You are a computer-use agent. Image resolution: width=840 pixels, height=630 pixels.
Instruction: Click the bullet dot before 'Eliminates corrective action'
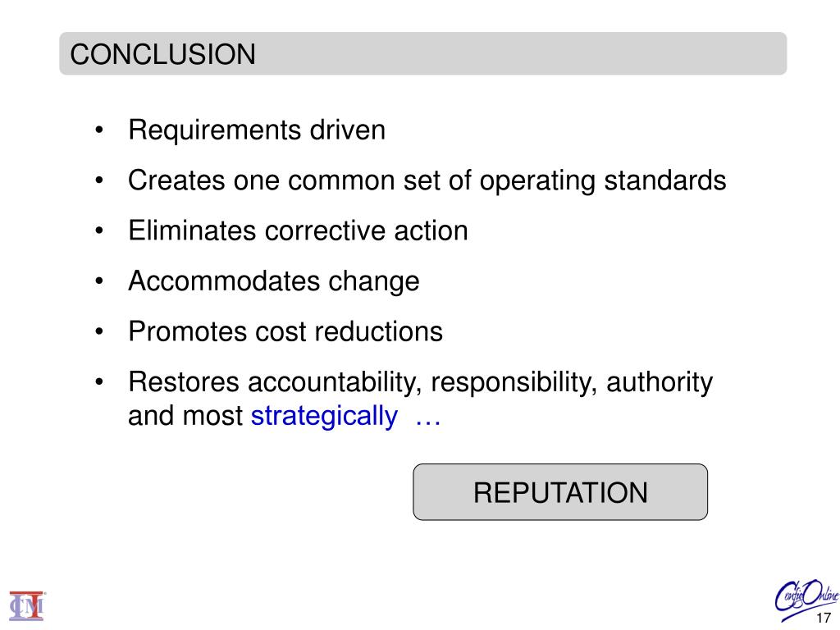[98, 231]
